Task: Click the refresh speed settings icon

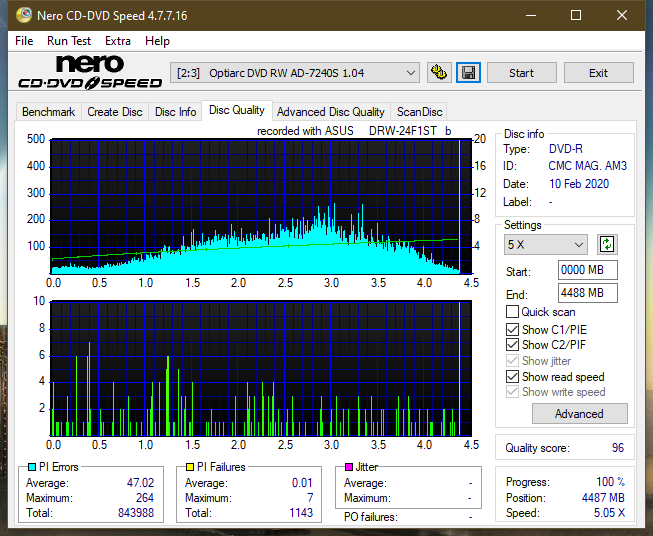Action: pyautogui.click(x=607, y=244)
